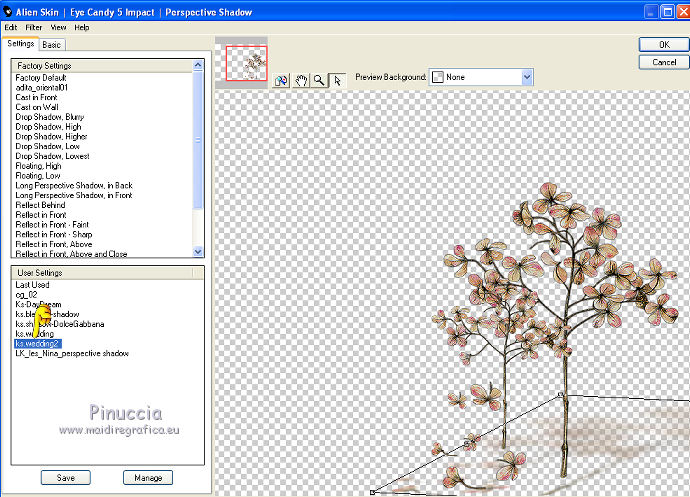690x497 pixels.
Task: Select the plain Reflect in Front preset
Action: click(40, 215)
